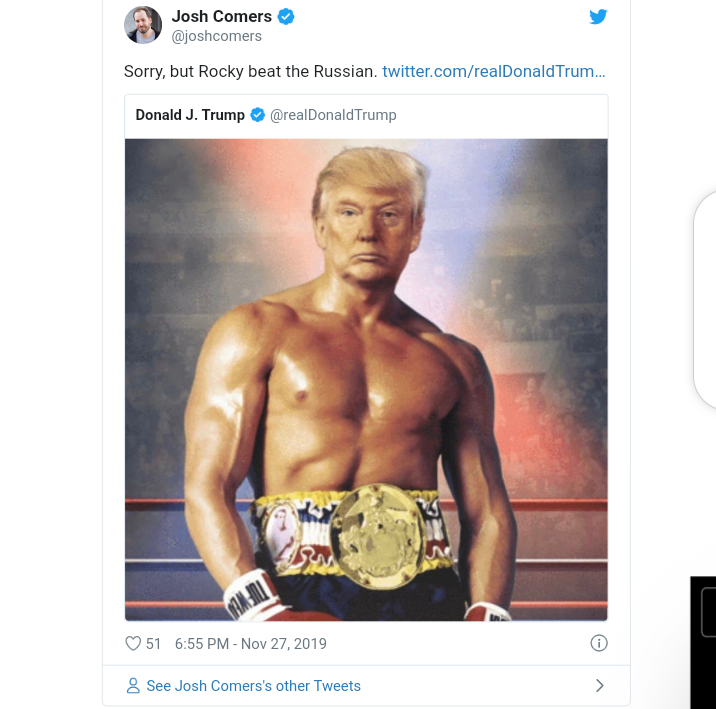Expand the chevron arrow beside other Tweets
Screen dimensions: 716x709
(x=600, y=686)
